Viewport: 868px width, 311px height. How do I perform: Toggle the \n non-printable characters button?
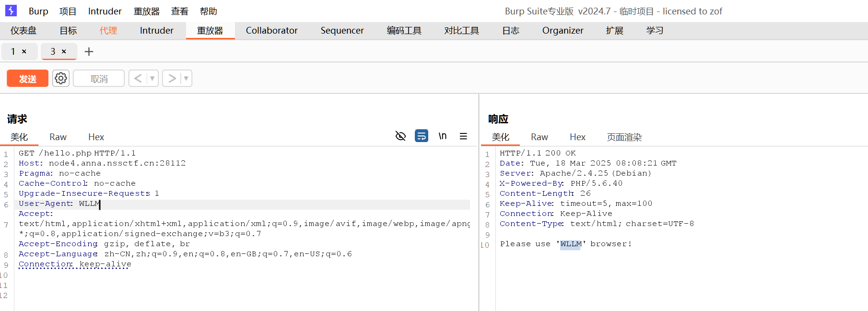click(443, 136)
